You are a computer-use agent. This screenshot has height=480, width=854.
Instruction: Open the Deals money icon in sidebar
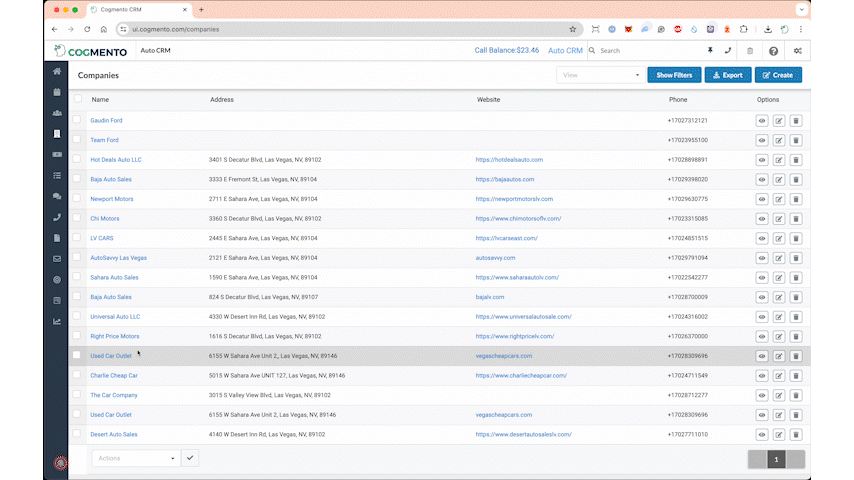click(x=57, y=155)
